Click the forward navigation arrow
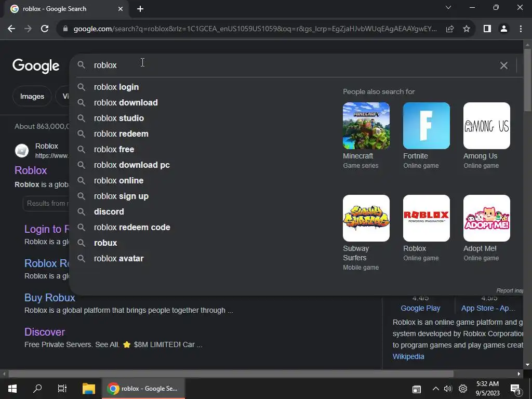The height and width of the screenshot is (399, 532). [28, 29]
